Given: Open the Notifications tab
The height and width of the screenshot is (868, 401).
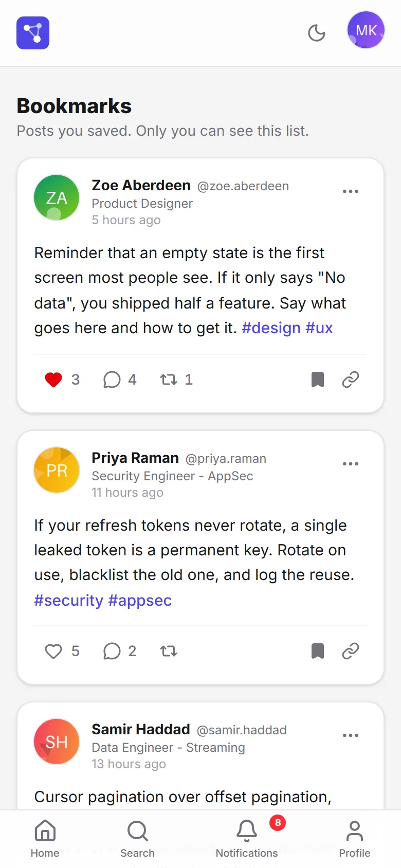Looking at the screenshot, I should click(247, 839).
